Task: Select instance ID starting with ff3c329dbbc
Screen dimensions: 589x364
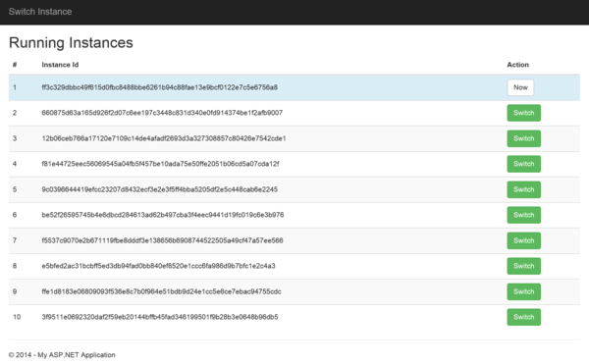Action: (160, 87)
